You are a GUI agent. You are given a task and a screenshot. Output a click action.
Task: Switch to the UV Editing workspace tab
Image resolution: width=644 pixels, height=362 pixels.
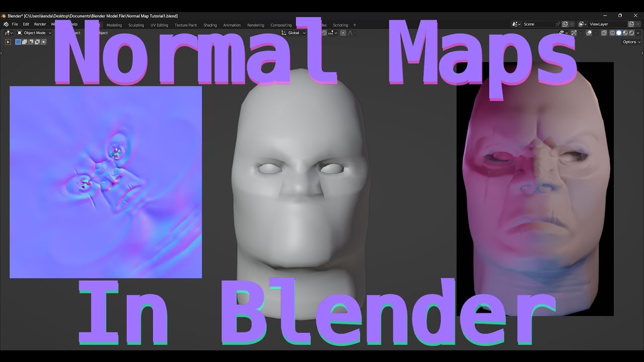(x=159, y=25)
